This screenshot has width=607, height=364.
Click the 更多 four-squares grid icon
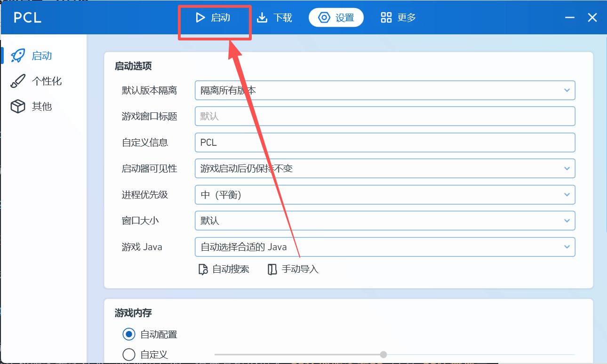[386, 18]
